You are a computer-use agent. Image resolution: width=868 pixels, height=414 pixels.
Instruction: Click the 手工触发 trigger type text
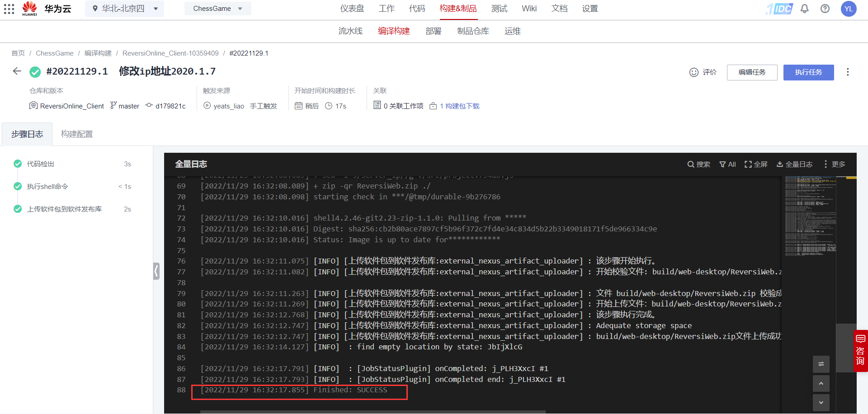coord(264,106)
